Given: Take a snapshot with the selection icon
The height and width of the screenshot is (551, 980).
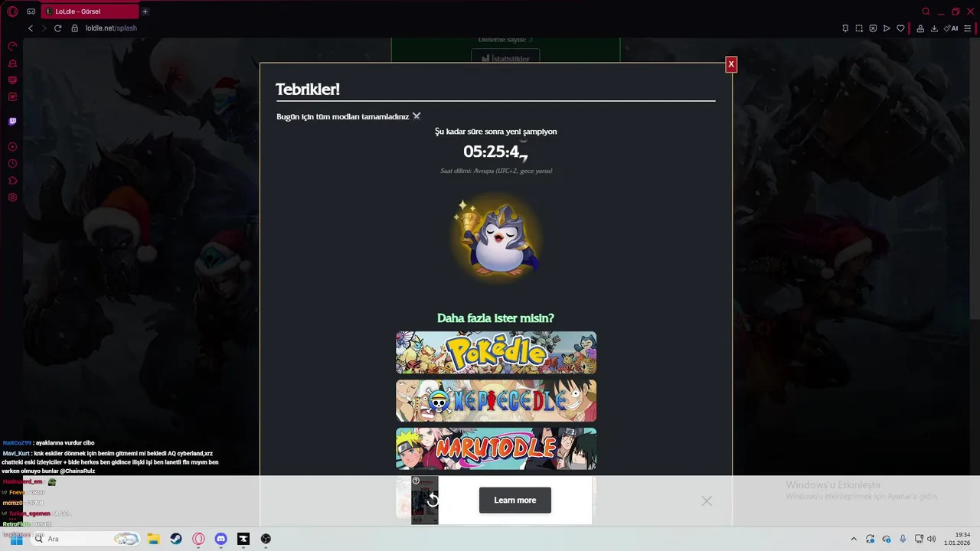Looking at the screenshot, I should tap(859, 28).
